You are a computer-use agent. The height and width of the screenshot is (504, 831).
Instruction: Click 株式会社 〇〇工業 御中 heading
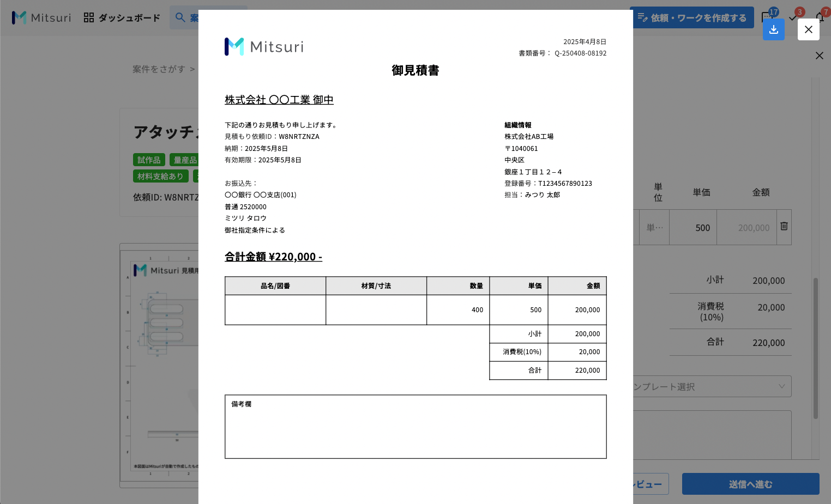[x=279, y=100]
